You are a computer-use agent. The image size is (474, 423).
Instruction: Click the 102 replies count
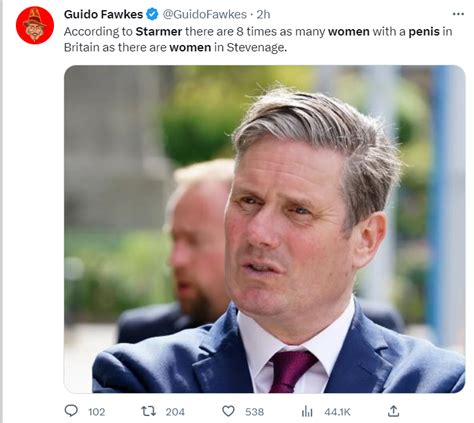coord(97,412)
